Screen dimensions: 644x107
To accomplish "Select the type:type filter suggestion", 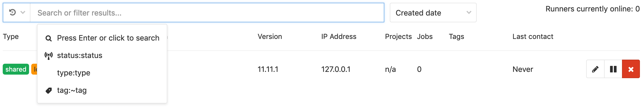I will (x=102, y=73).
